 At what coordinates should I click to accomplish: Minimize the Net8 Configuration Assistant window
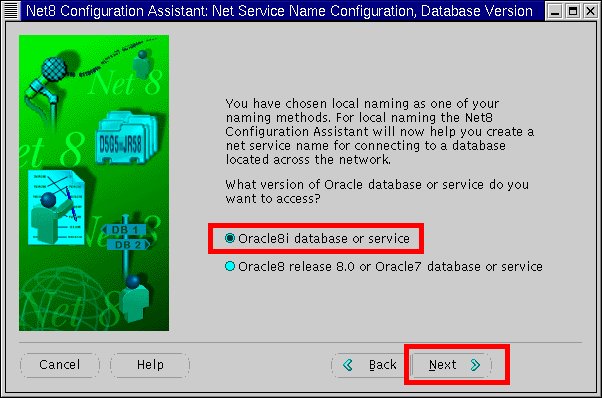pos(554,11)
